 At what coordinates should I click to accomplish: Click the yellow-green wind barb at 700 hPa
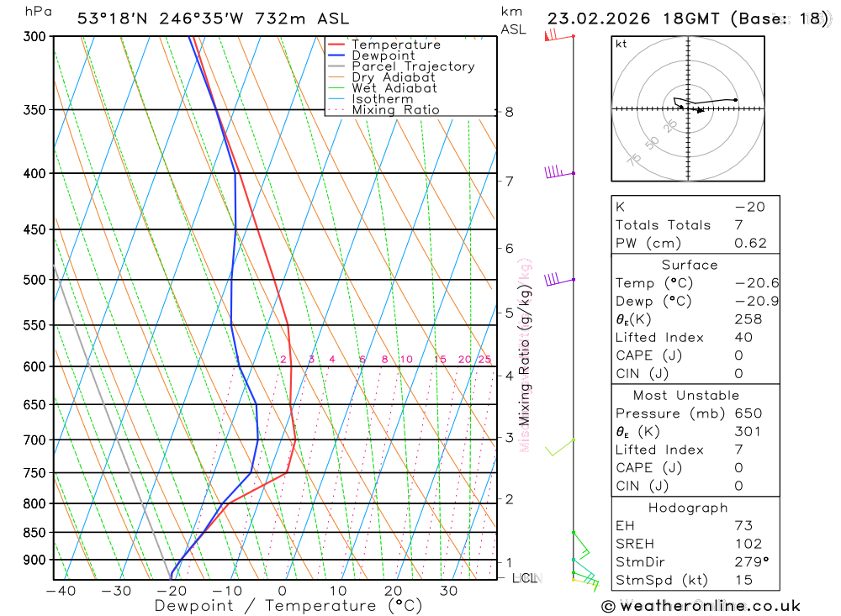(x=560, y=447)
